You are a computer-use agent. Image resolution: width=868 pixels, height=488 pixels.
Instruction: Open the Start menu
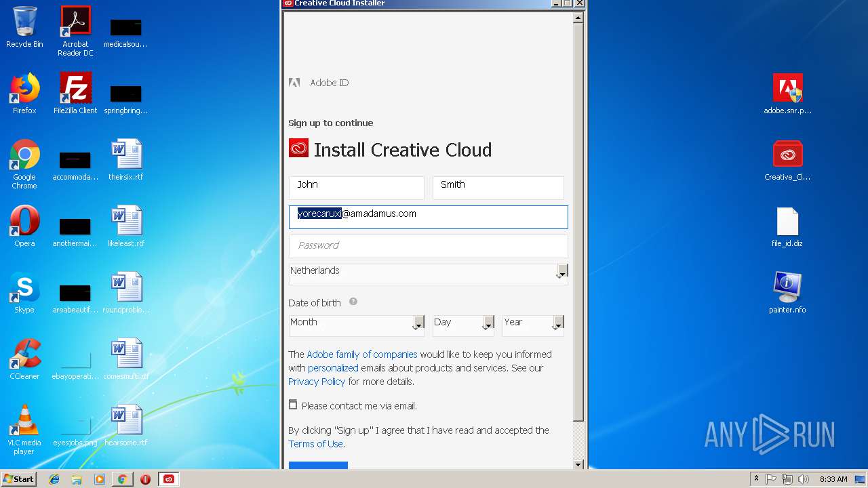coord(19,479)
